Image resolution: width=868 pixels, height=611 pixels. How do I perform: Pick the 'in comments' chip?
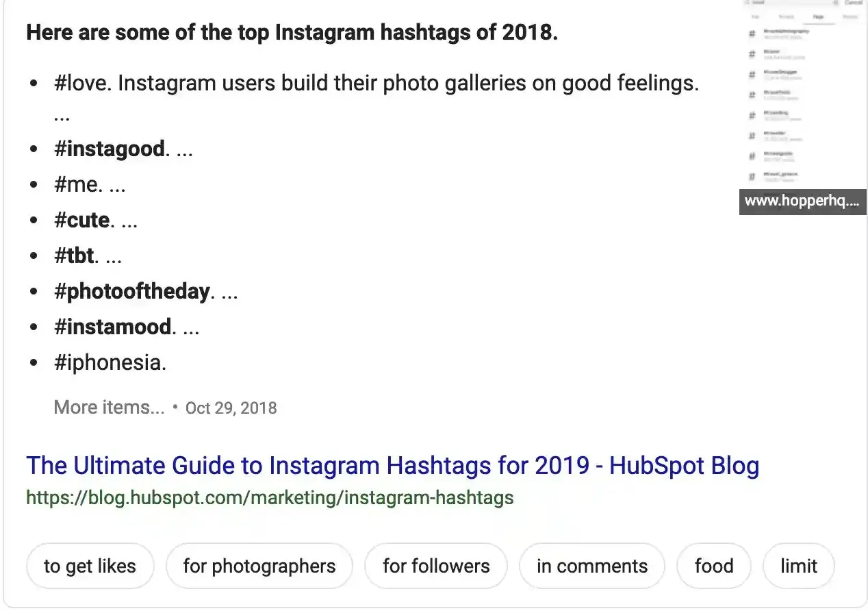click(591, 566)
